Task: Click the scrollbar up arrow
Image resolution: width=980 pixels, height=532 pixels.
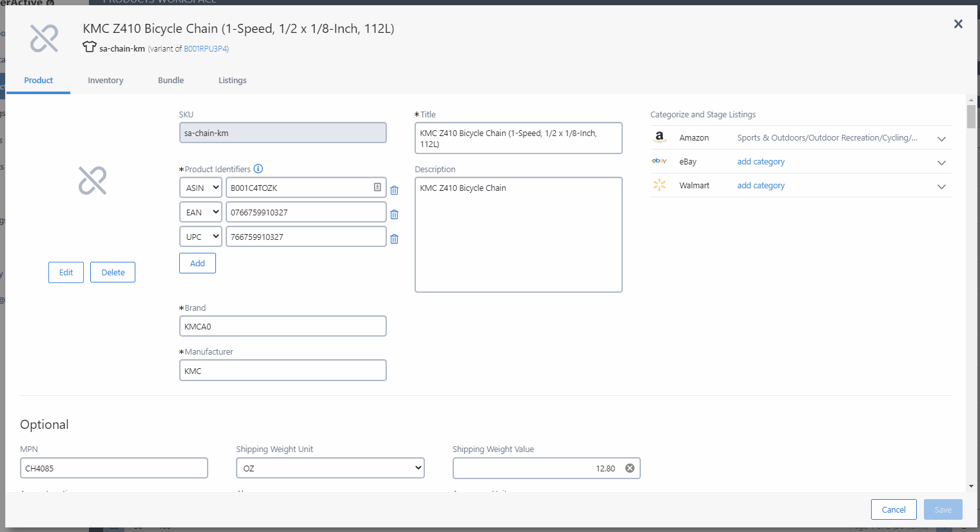Action: click(x=971, y=100)
